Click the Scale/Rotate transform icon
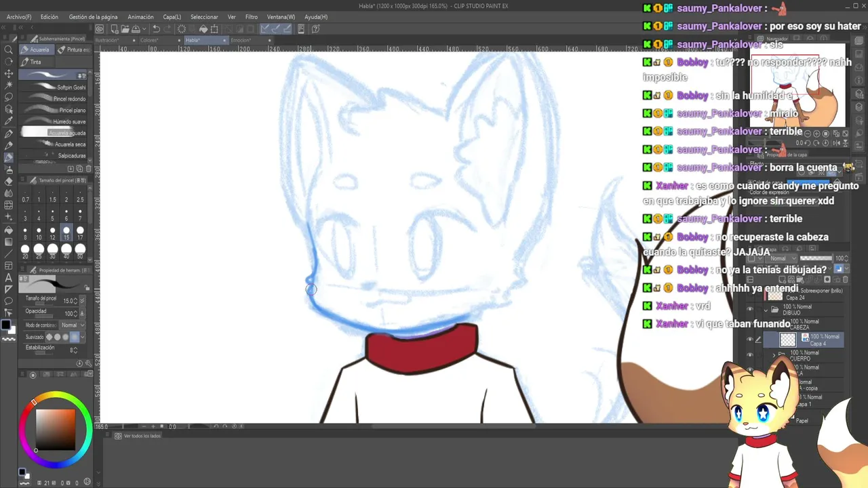The image size is (868, 488). tap(214, 29)
